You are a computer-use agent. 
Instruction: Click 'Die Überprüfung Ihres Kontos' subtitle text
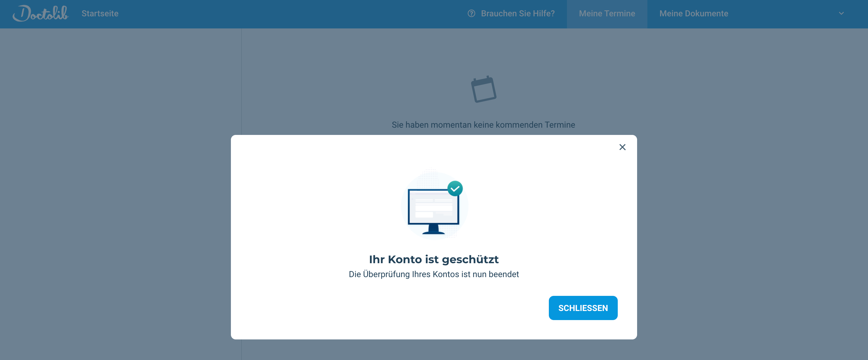point(434,274)
